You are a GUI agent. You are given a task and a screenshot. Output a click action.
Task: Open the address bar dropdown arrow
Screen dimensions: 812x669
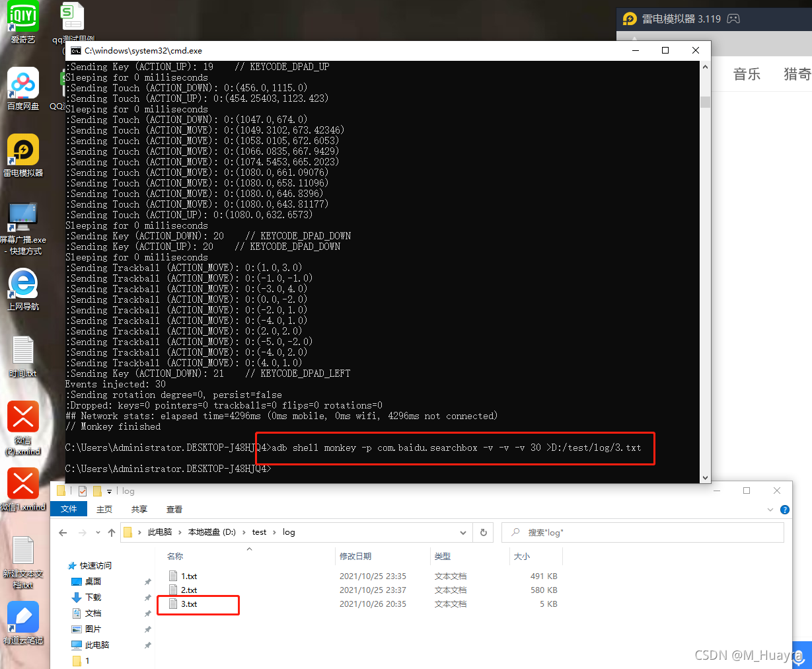click(x=462, y=532)
